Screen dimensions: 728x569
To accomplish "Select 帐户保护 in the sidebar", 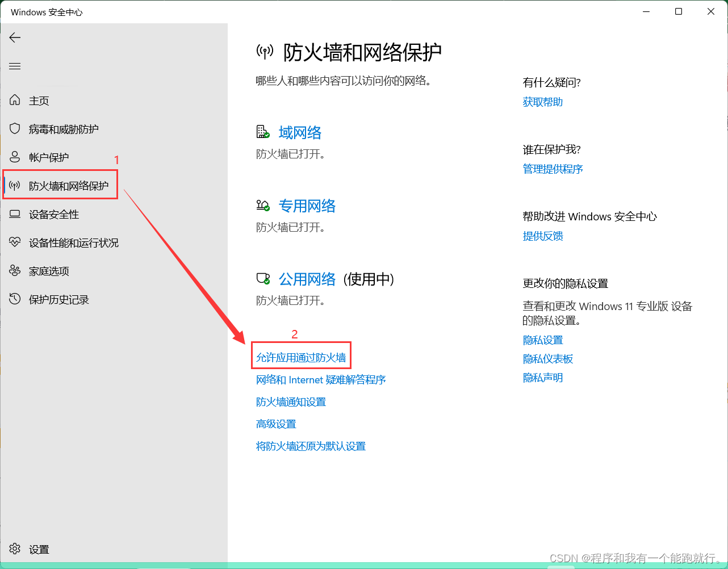I will [49, 157].
